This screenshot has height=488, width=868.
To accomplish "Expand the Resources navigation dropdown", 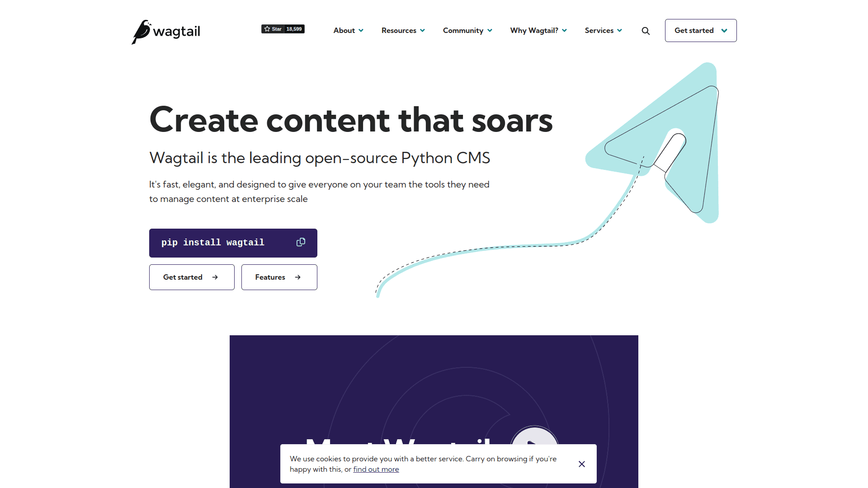I will tap(403, 30).
